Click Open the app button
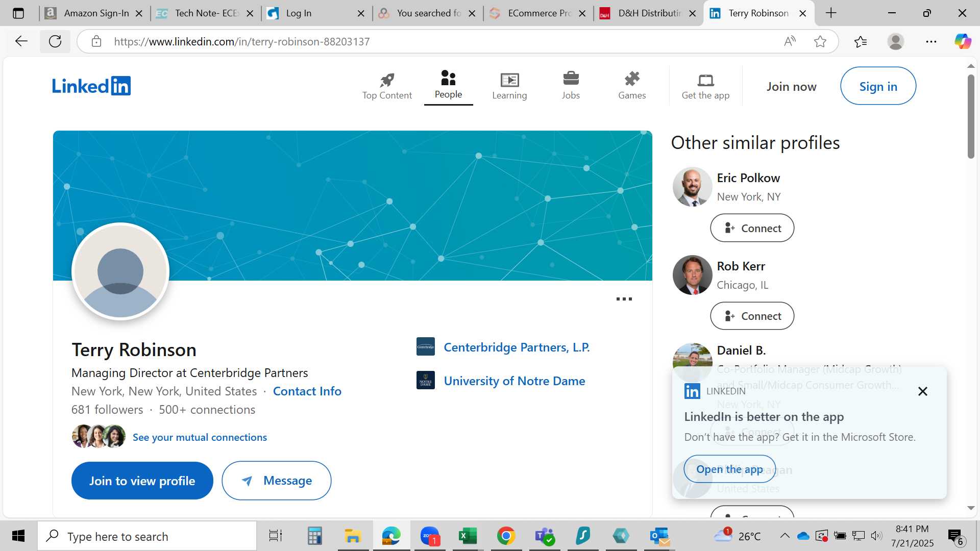Viewport: 980px width, 551px height. coord(729,469)
